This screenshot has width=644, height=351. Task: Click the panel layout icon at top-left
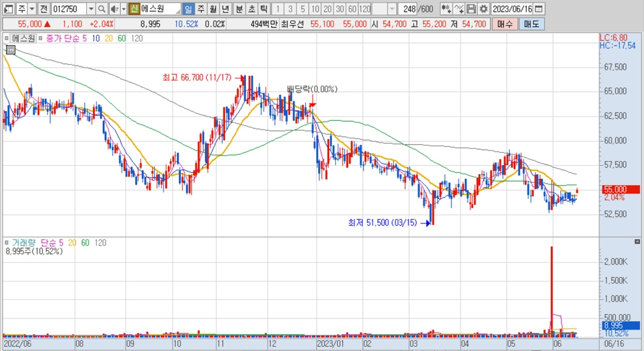click(8, 9)
